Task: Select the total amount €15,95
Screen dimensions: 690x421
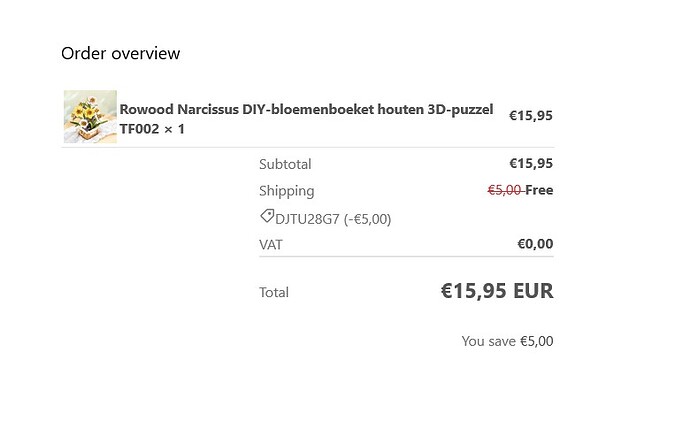Action: pos(474,291)
